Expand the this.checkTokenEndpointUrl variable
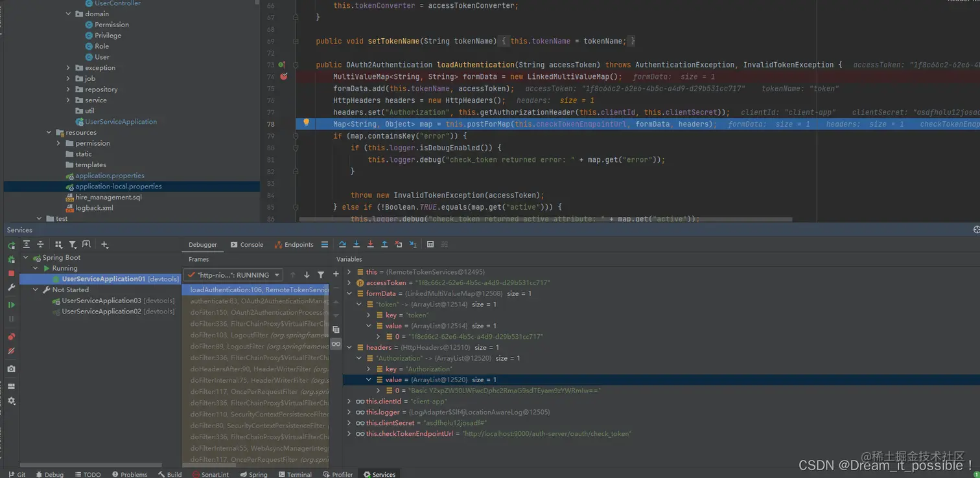Viewport: 980px width, 478px height. (349, 433)
